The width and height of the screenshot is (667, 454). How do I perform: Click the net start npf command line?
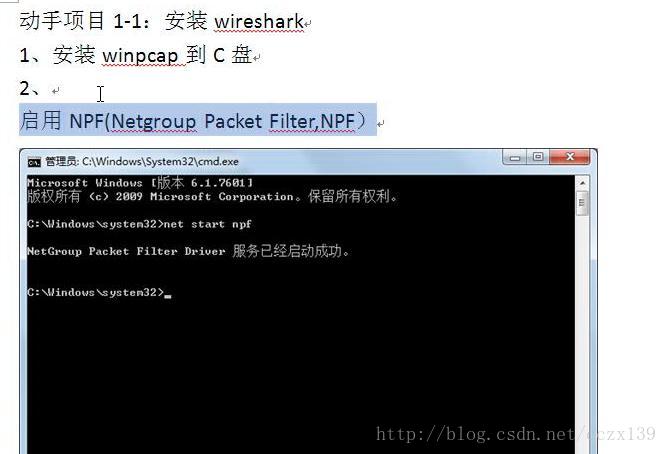pos(140,224)
